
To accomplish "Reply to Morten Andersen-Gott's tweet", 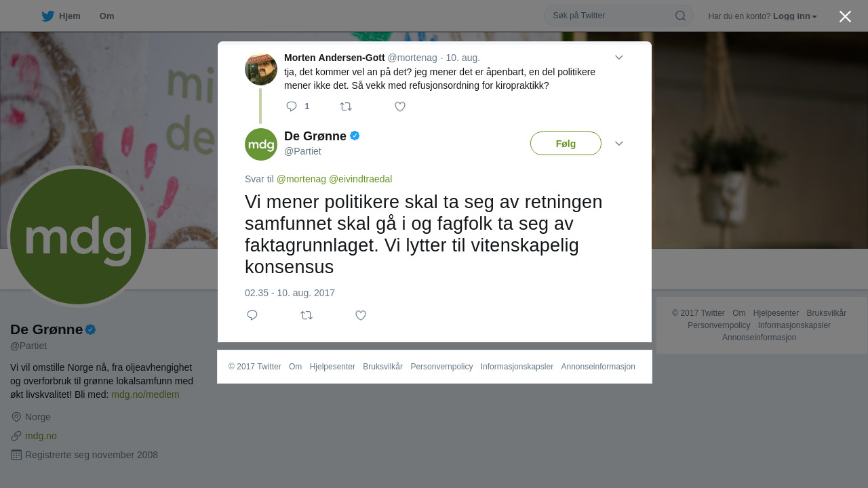I will 292,106.
